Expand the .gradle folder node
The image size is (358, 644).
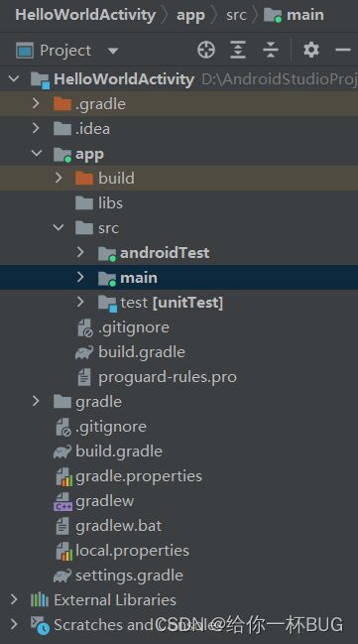[36, 103]
